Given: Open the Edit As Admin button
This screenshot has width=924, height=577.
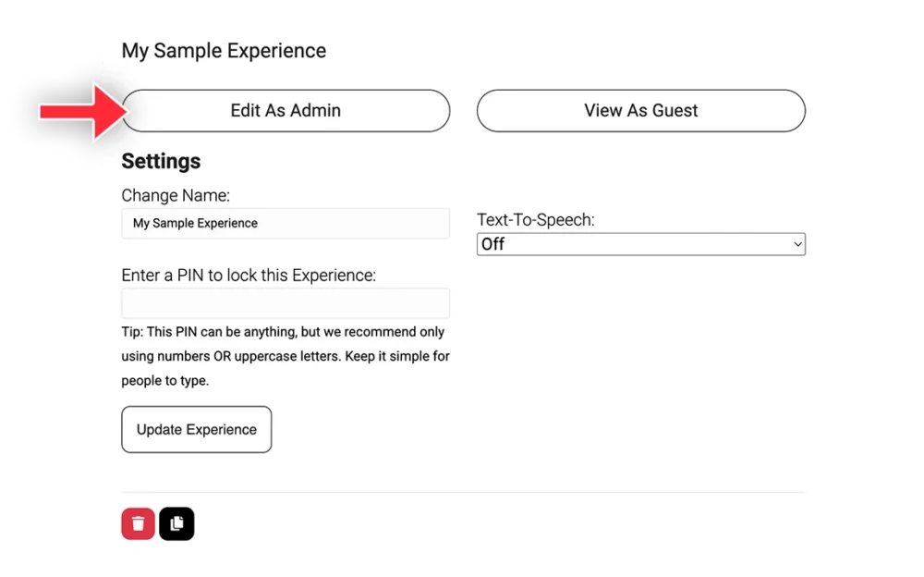Looking at the screenshot, I should (x=286, y=111).
